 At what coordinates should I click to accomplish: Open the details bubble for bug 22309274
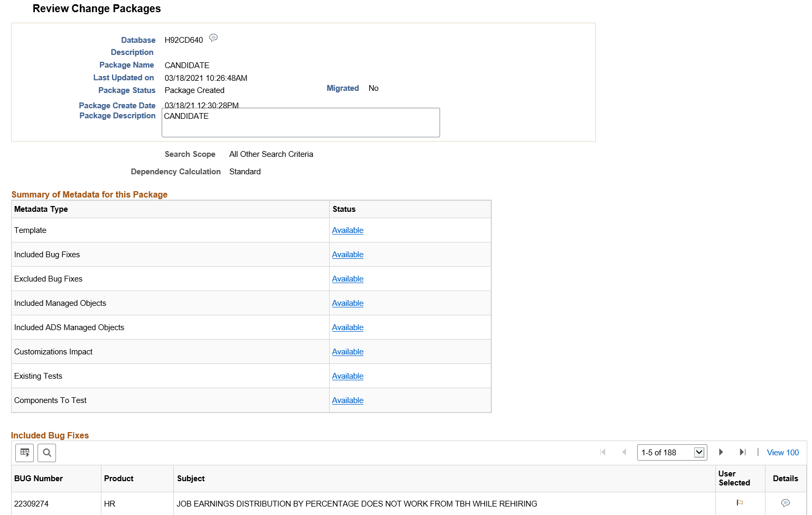click(x=786, y=503)
